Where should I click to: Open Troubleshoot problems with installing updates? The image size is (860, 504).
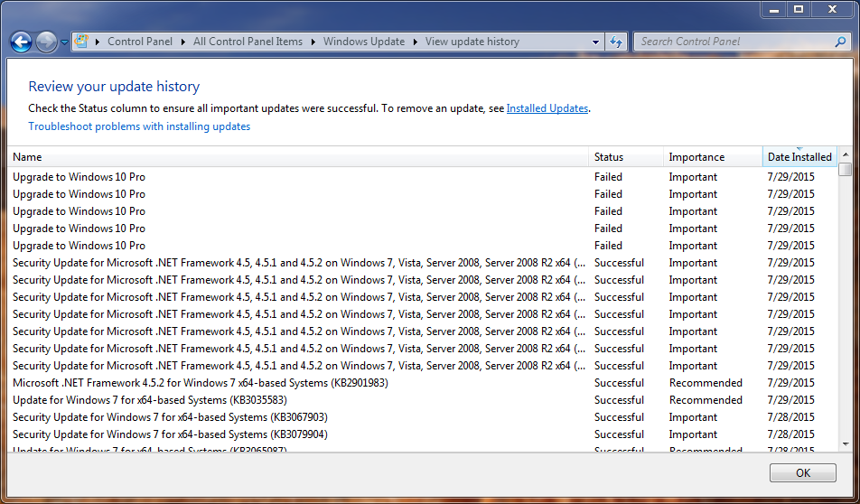click(x=139, y=126)
